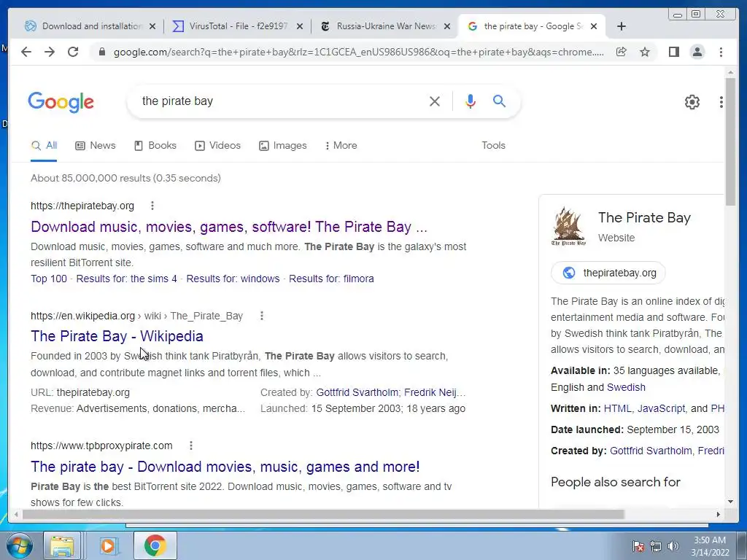Close the VirusTotal tab

tap(300, 27)
